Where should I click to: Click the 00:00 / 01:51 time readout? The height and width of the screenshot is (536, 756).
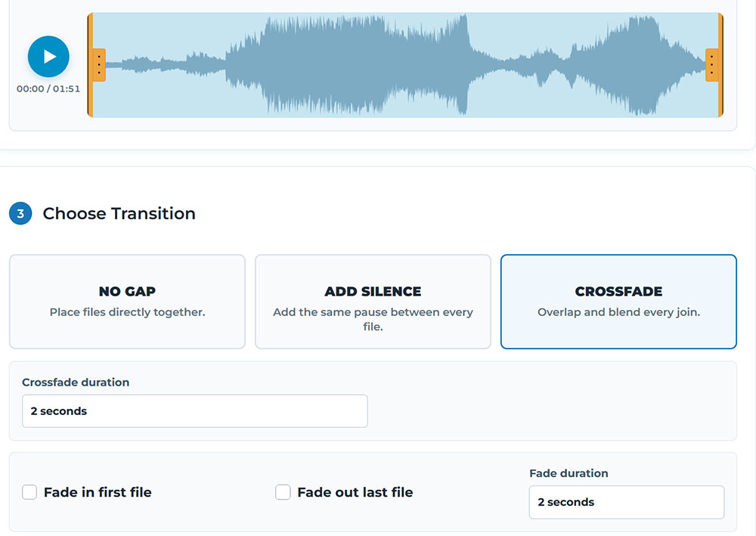[x=48, y=88]
